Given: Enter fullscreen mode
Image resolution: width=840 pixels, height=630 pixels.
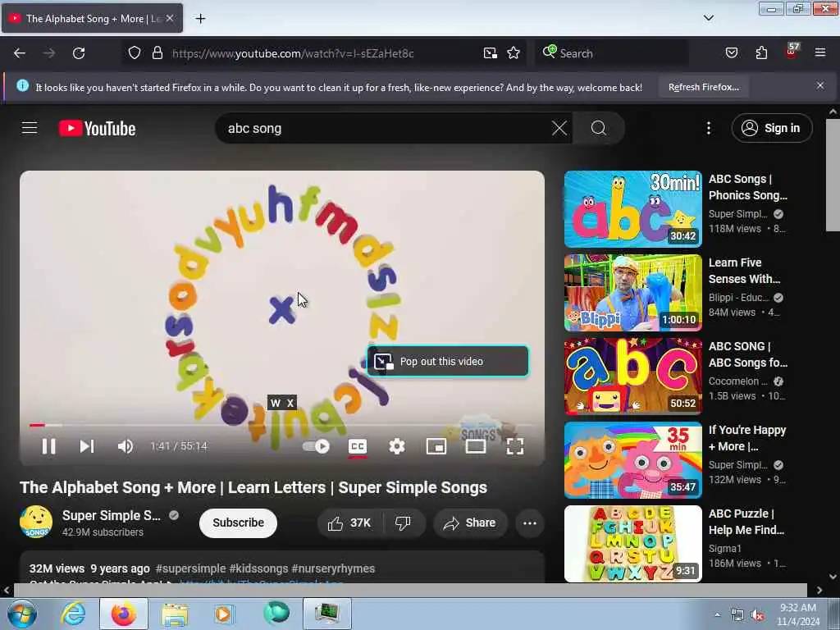Looking at the screenshot, I should 515,446.
